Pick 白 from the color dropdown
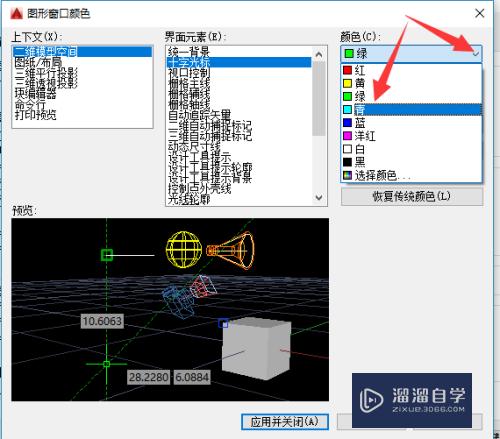 (411, 149)
